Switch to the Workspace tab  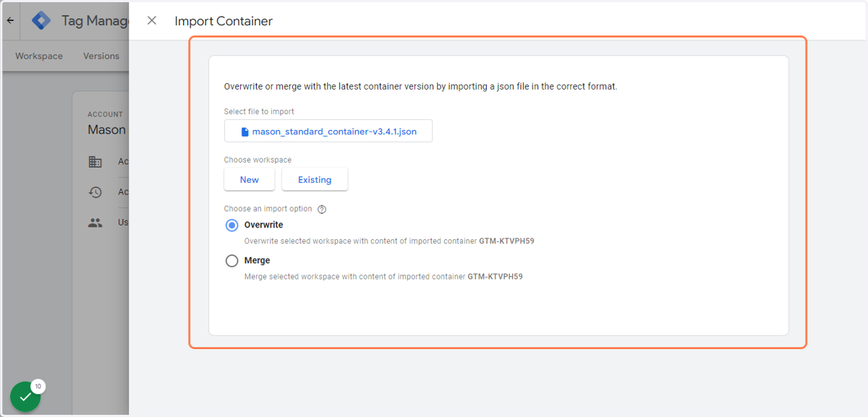click(39, 56)
